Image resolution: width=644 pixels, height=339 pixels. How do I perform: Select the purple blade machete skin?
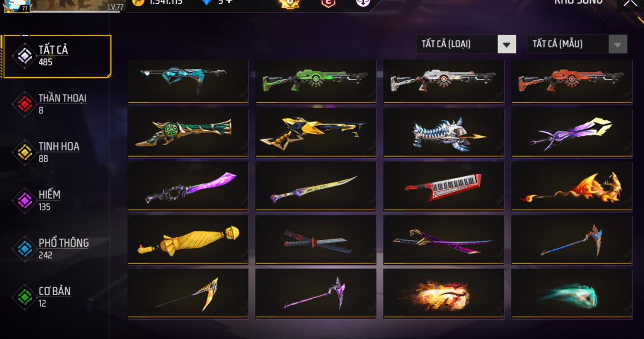188,187
